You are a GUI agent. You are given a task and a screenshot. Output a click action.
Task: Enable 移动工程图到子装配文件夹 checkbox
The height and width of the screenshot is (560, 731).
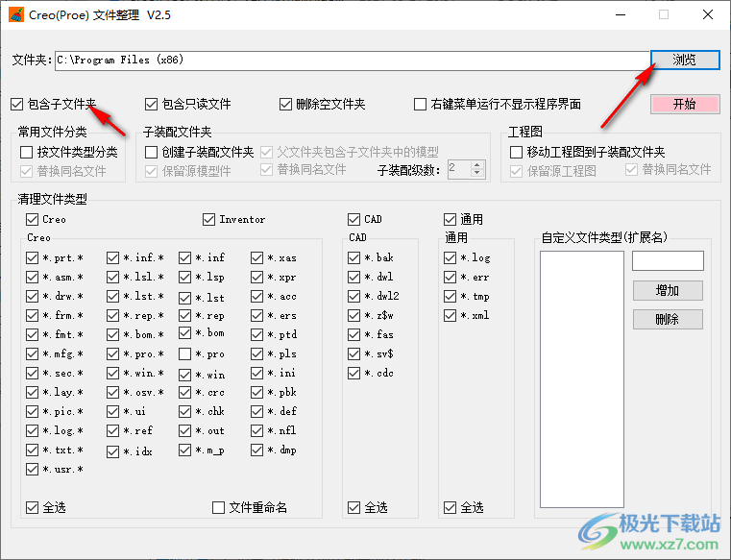[x=516, y=152]
